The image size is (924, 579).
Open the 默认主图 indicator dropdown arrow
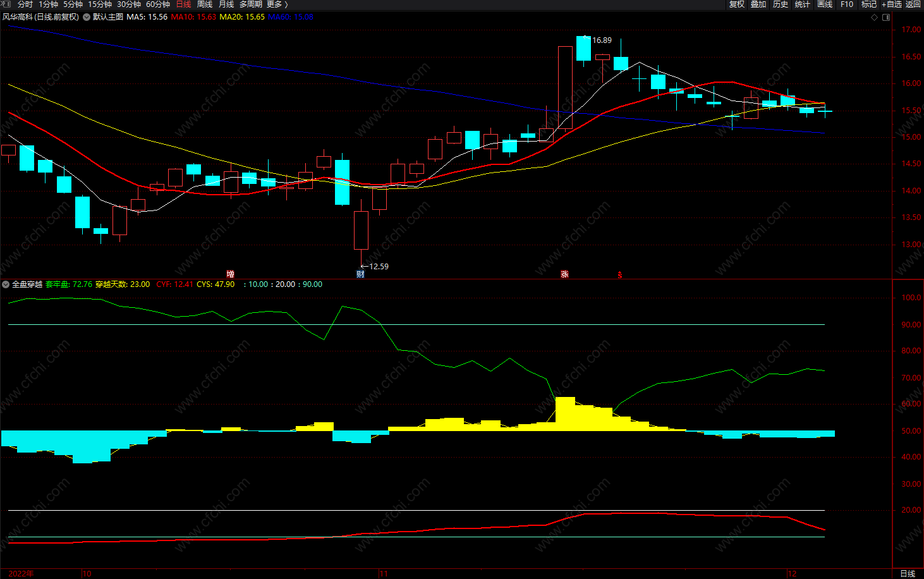(87, 17)
